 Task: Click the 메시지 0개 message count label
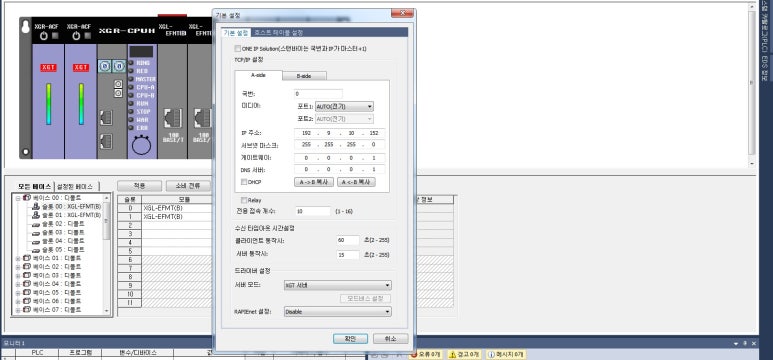(x=510, y=355)
